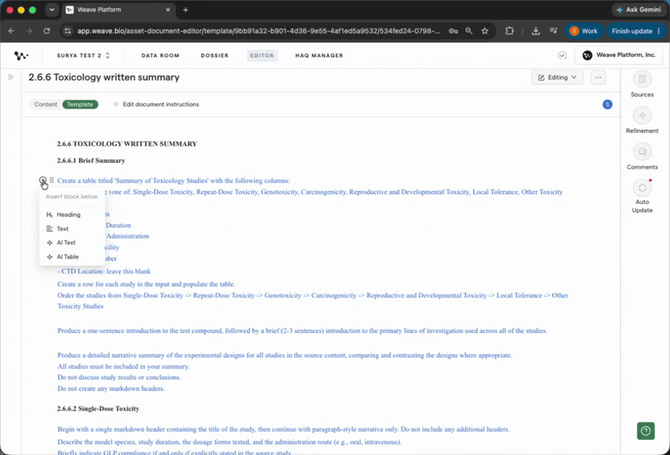Open the Auto Update panel icon
Screen dimensions: 670x455
642,188
